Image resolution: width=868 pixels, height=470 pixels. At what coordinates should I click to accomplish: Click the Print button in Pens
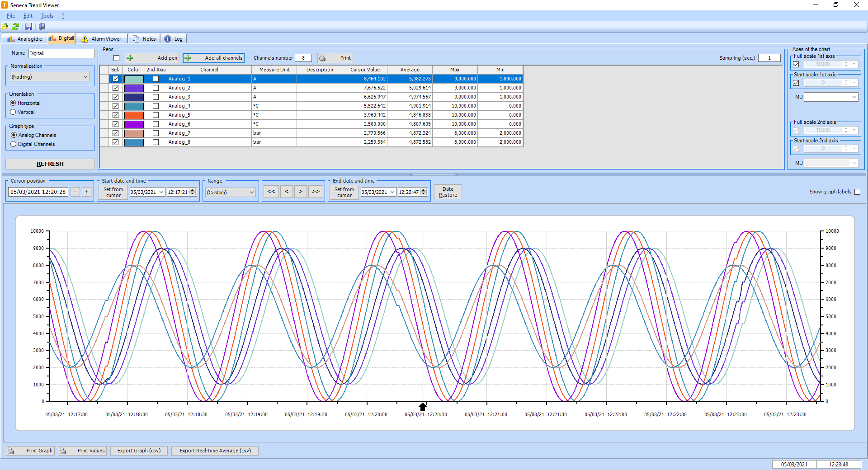[335, 58]
